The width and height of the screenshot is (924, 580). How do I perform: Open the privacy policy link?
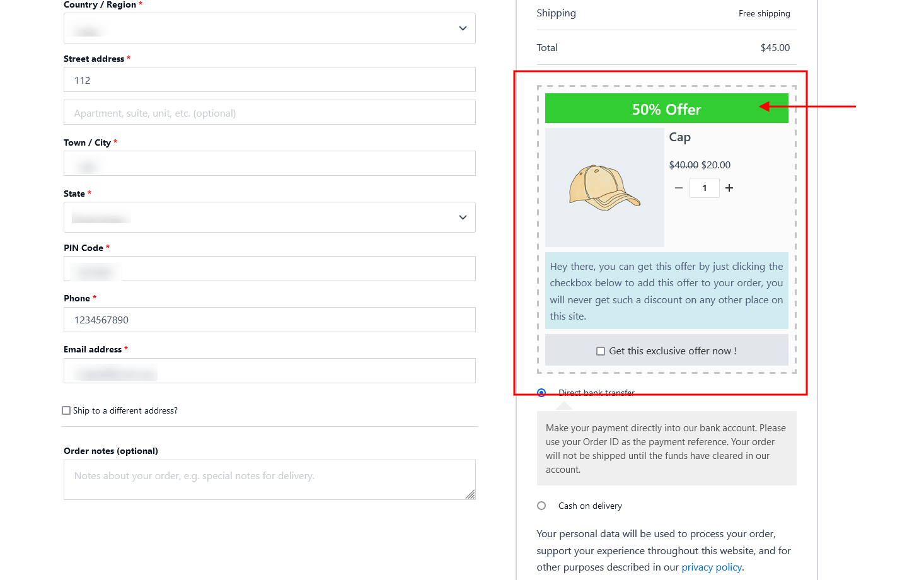[712, 567]
